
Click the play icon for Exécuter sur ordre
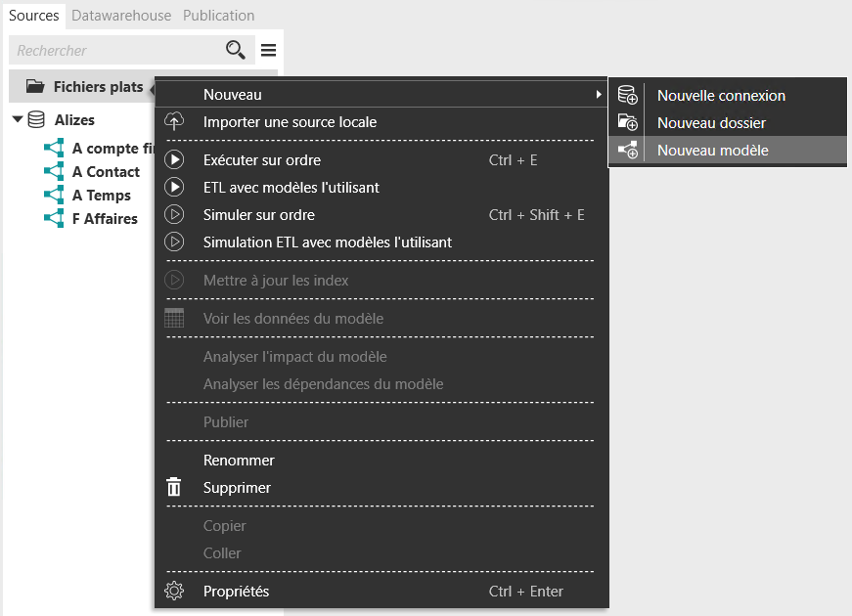pyautogui.click(x=174, y=160)
